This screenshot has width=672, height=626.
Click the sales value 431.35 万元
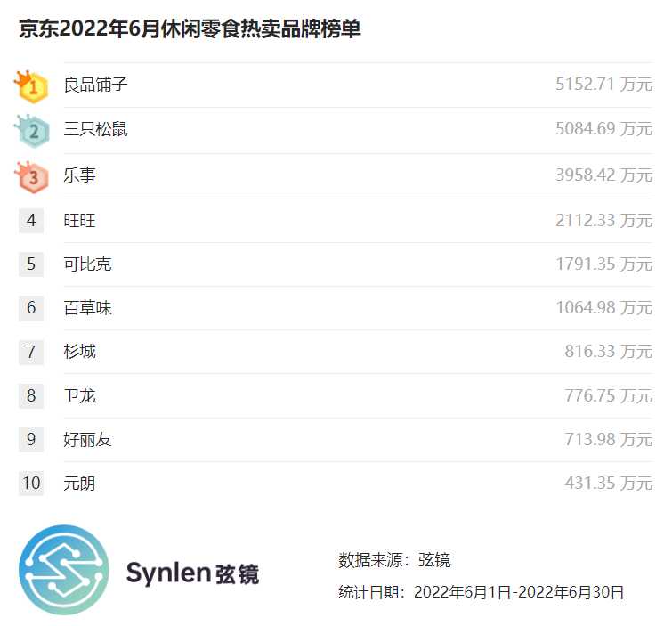click(609, 484)
